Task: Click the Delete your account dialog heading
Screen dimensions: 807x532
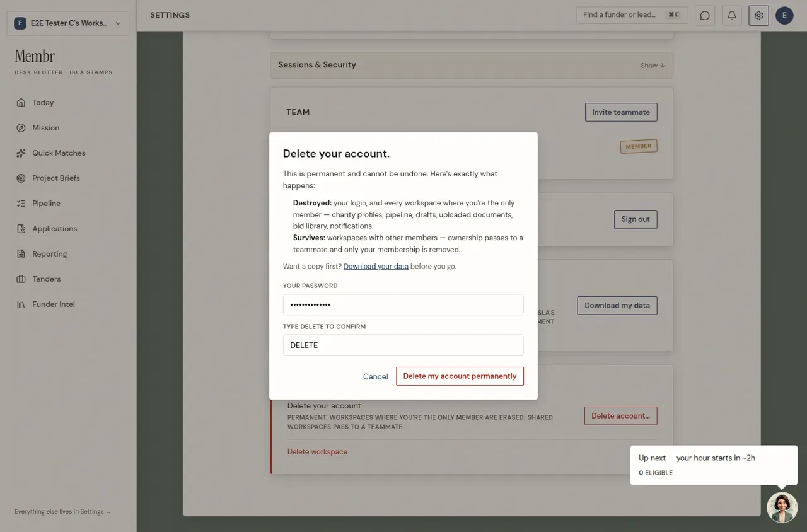Action: [336, 154]
